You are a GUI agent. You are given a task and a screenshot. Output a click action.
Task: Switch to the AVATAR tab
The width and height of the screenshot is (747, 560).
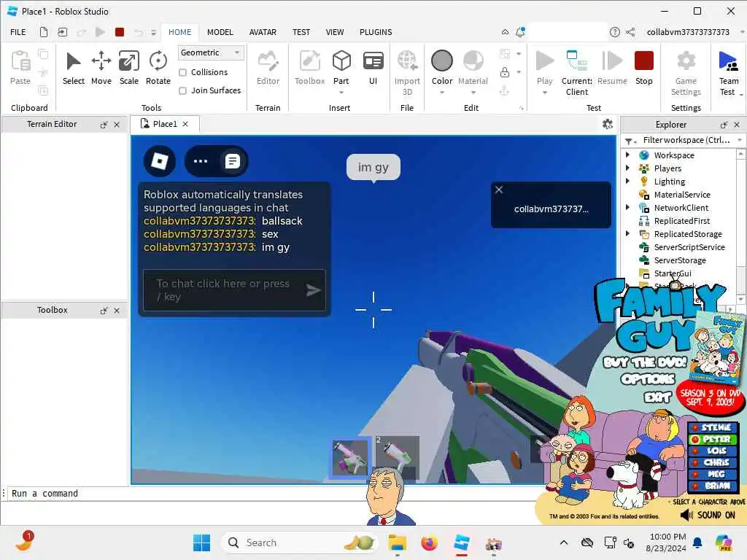coord(263,32)
